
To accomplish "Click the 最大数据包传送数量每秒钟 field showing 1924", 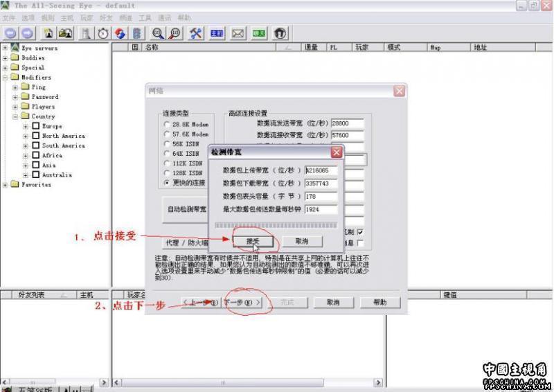I will pyautogui.click(x=321, y=209).
